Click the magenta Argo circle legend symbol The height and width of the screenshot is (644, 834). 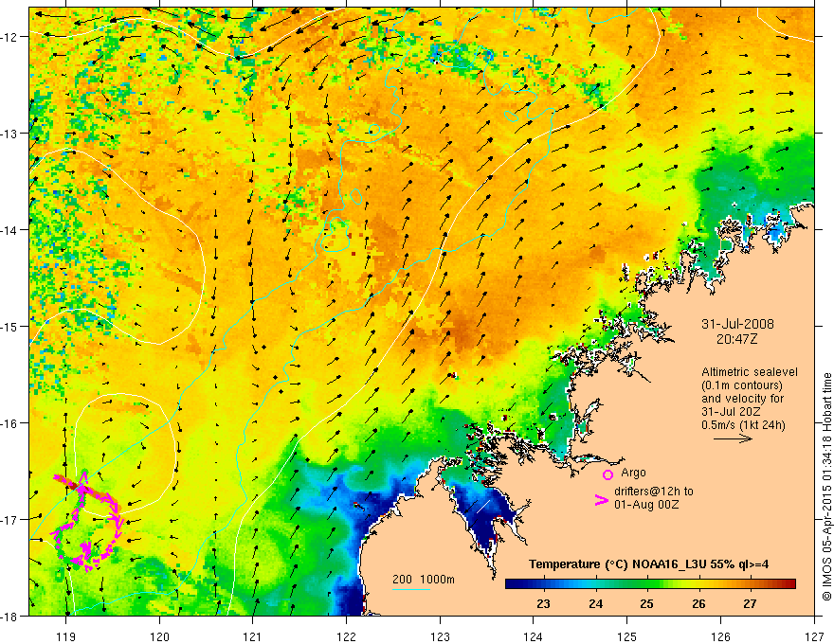[607, 474]
